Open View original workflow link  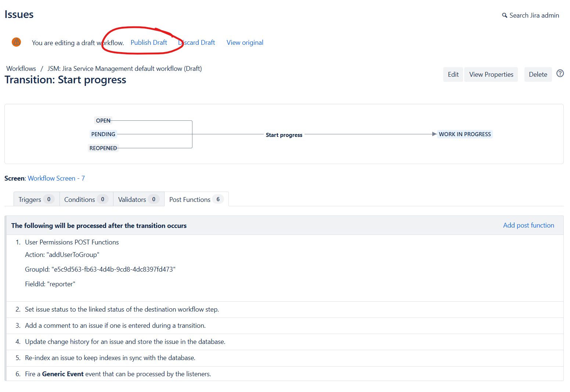pyautogui.click(x=245, y=43)
